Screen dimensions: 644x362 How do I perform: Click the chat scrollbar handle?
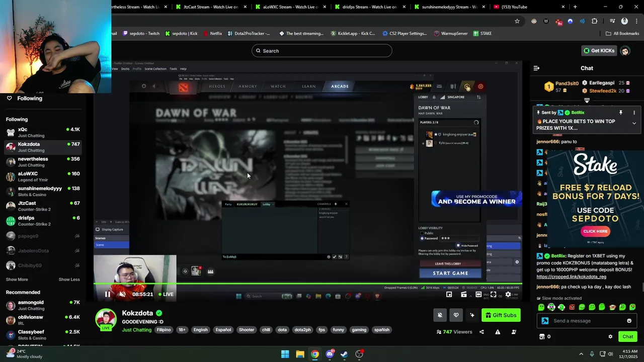(642, 288)
